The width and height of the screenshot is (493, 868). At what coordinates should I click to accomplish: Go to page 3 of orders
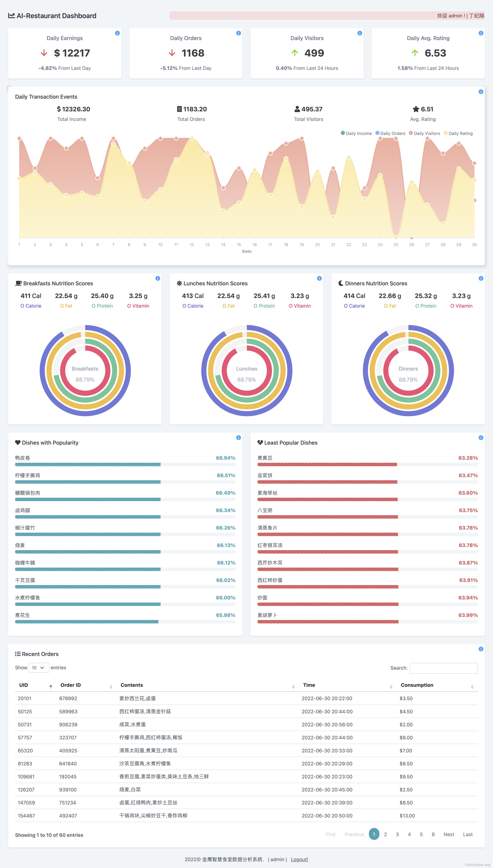[x=397, y=834]
